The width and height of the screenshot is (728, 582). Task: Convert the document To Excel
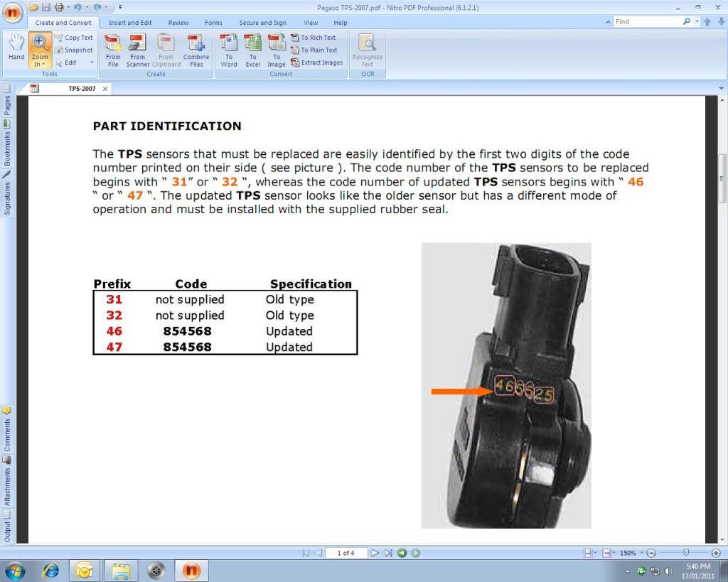(252, 50)
